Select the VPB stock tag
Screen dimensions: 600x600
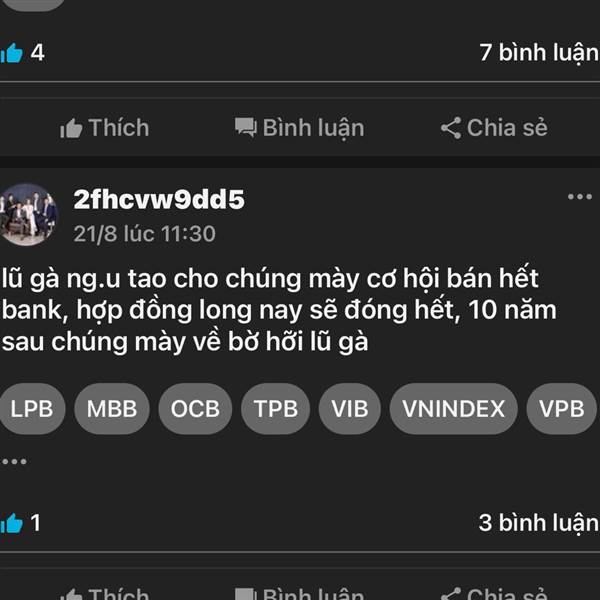click(x=561, y=409)
